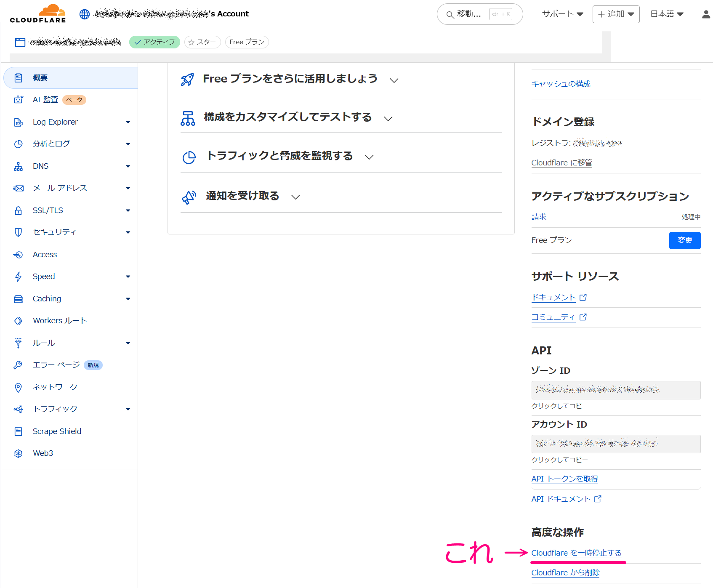Click the Cloudflare logo
The width and height of the screenshot is (713, 588).
point(38,13)
